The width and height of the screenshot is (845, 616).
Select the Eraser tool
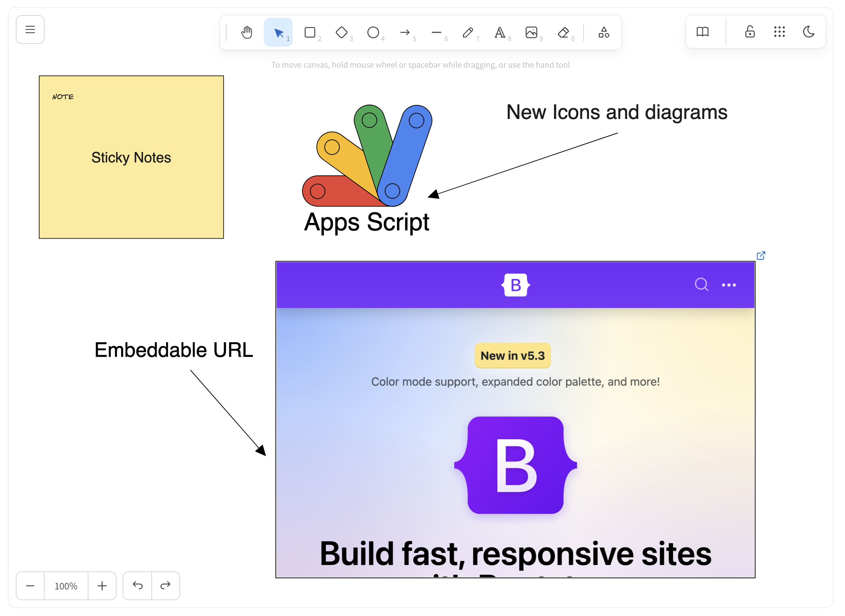[563, 32]
